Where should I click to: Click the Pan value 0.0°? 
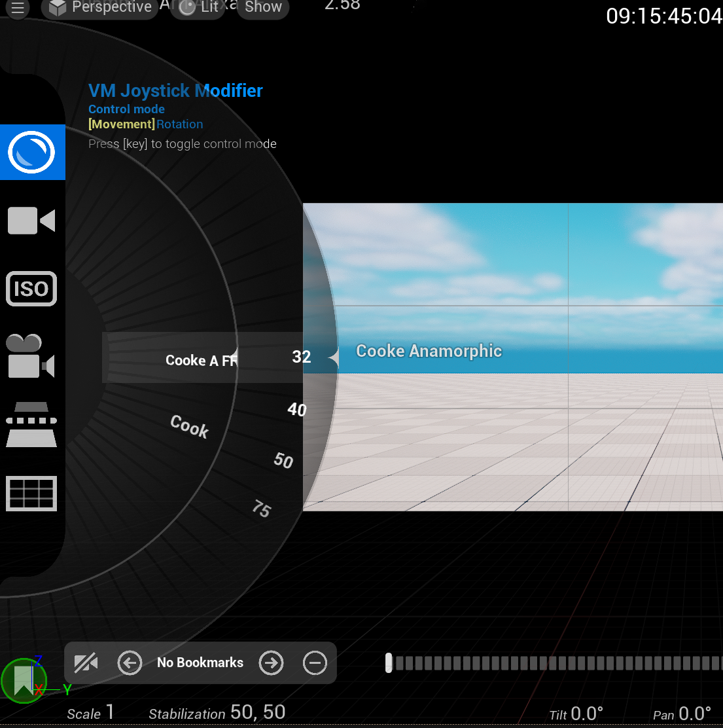click(695, 714)
